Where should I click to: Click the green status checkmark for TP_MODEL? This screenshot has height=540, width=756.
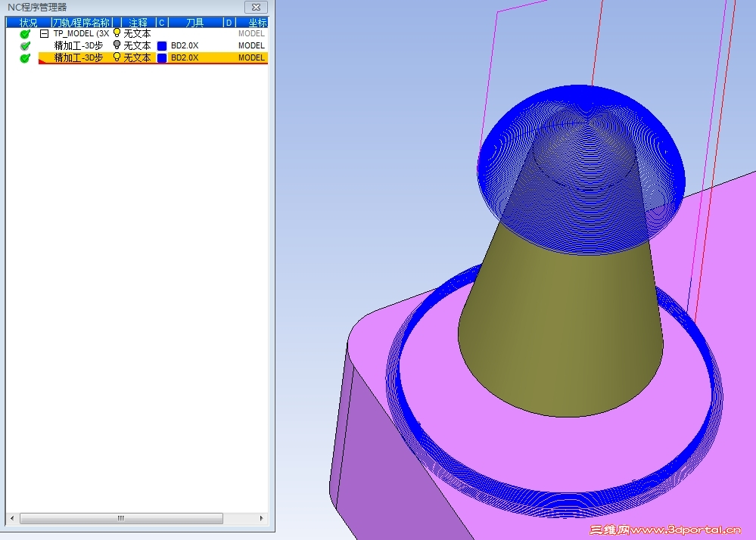pos(25,34)
